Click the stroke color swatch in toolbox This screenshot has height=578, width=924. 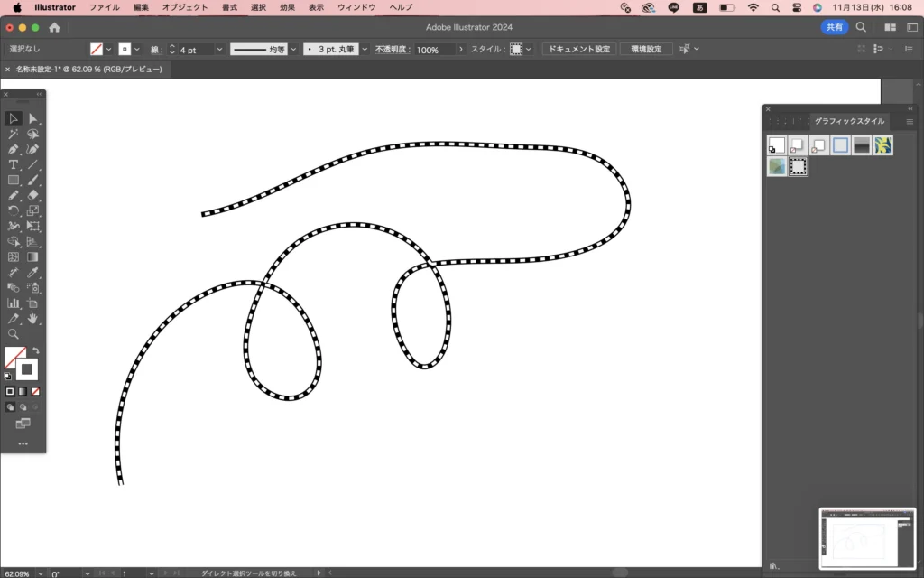point(27,368)
